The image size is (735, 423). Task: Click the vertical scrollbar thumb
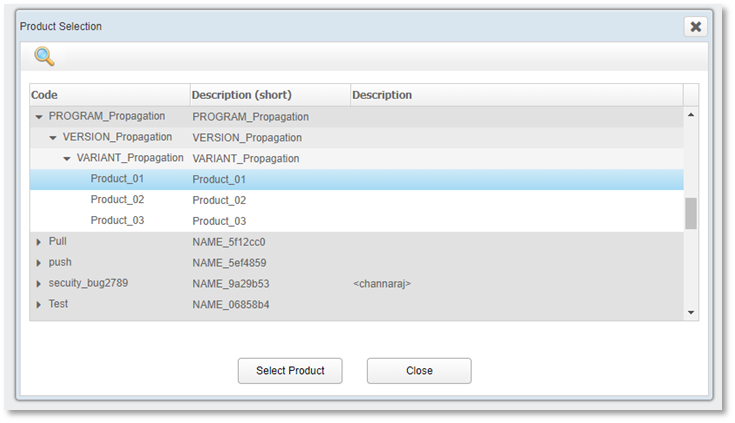(690, 213)
